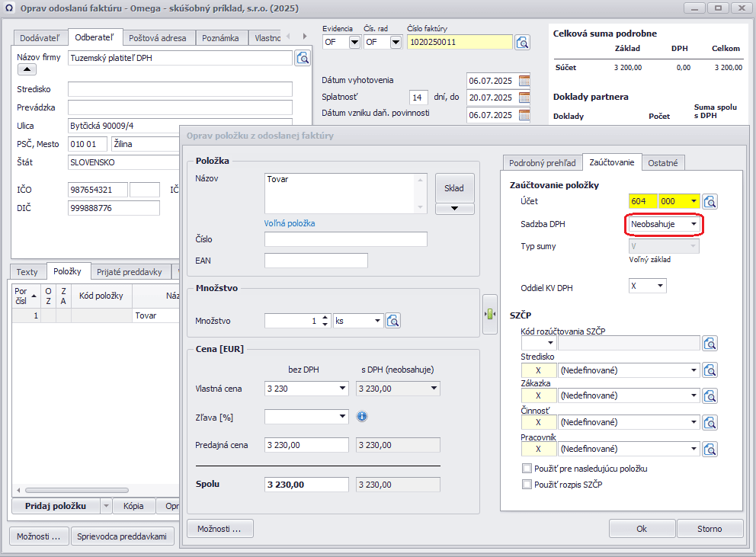756x557 pixels.
Task: Enable Použiť pre nasledujúcu položku checkbox
Action: [x=527, y=469]
